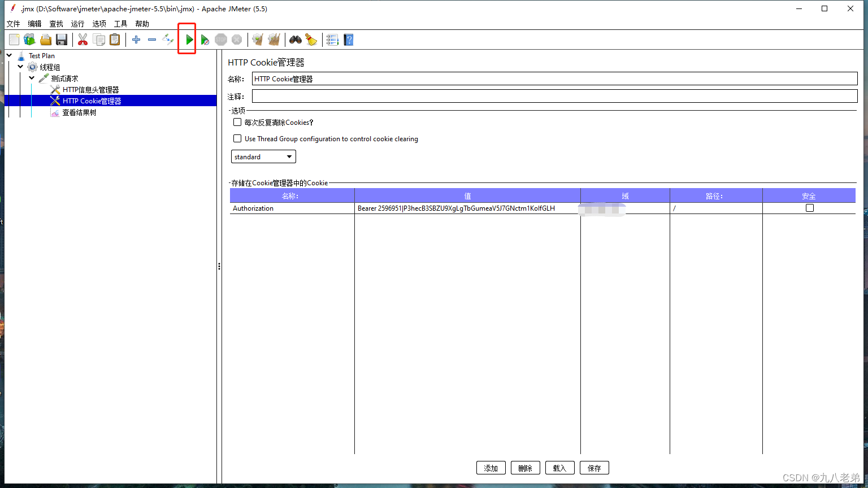
Task: Start test with no pauses
Action: [x=205, y=40]
